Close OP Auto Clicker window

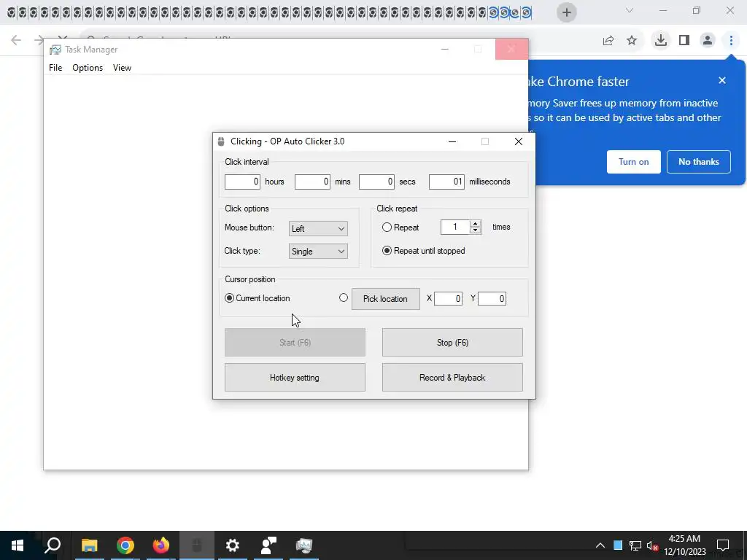pos(519,141)
